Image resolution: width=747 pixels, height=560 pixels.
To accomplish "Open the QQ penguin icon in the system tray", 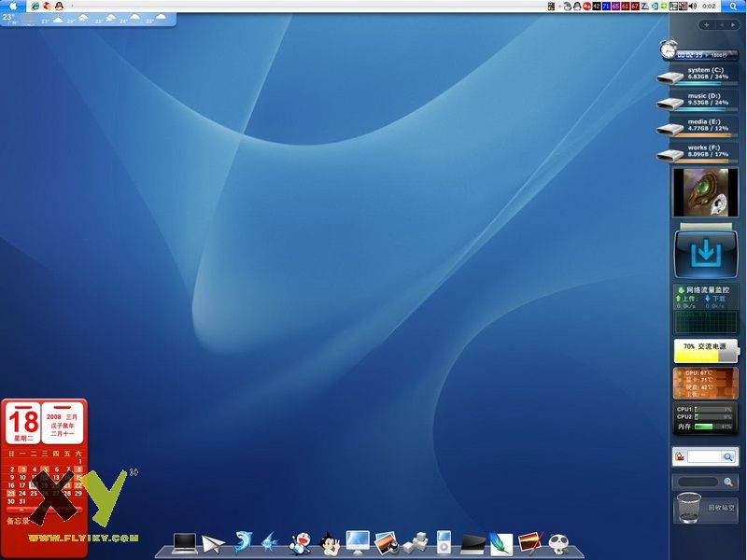I will pyautogui.click(x=577, y=6).
